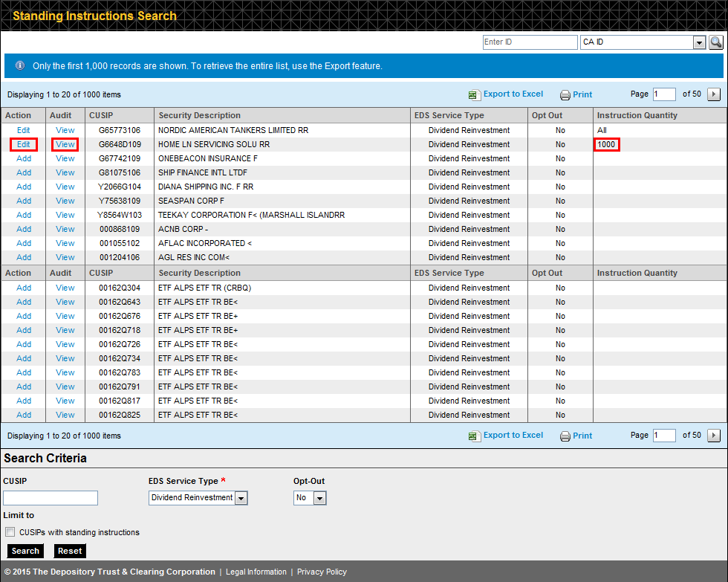Open the EDS Service Type dropdown

click(241, 498)
